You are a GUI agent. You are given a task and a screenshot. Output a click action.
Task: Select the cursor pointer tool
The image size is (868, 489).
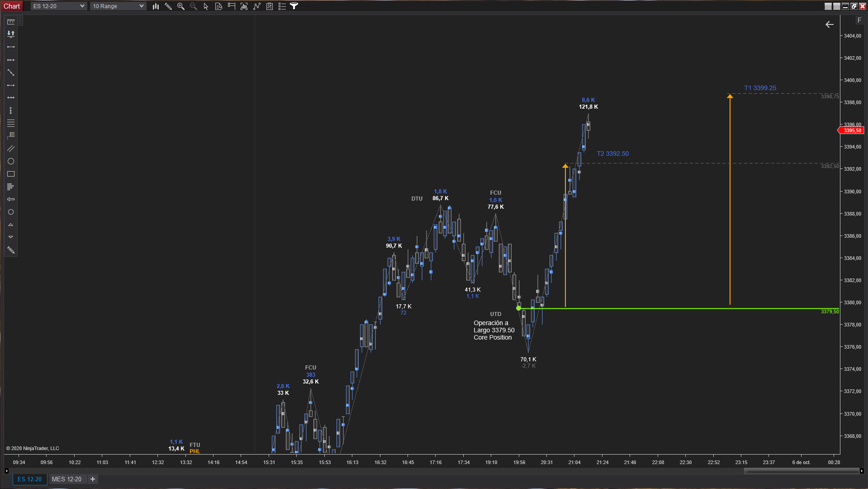[206, 6]
